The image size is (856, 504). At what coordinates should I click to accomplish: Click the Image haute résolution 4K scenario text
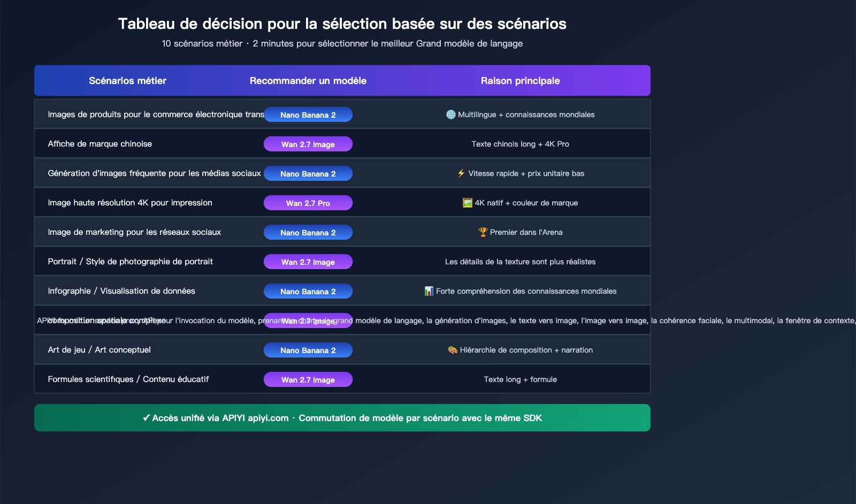130,203
